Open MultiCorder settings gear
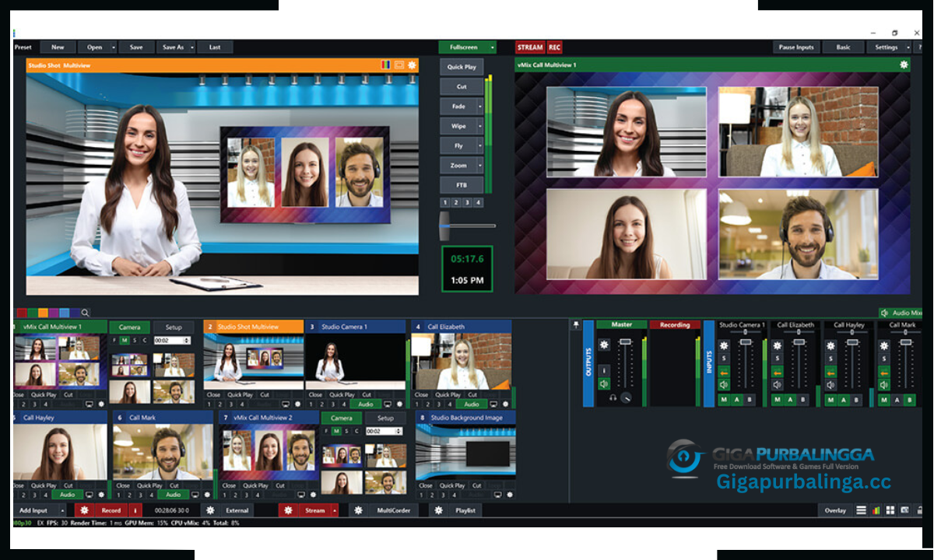Viewport: 934px width, 560px height. point(358,510)
